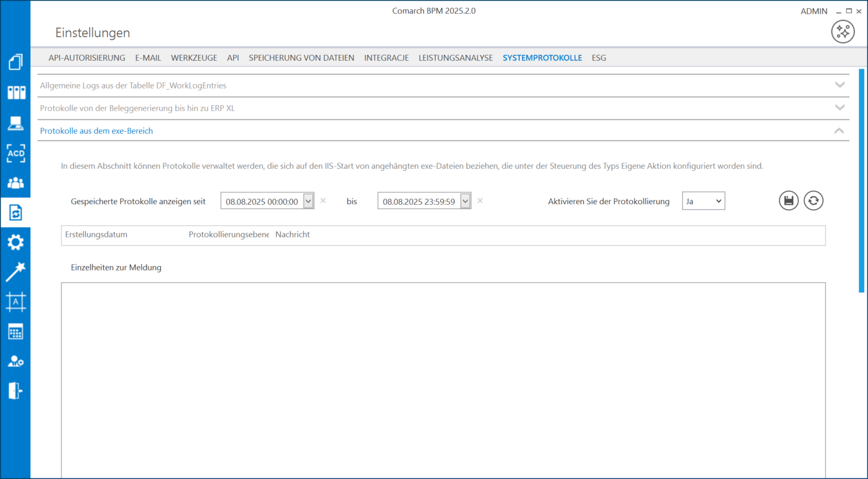
Task: Clear the start date with X button
Action: click(323, 201)
